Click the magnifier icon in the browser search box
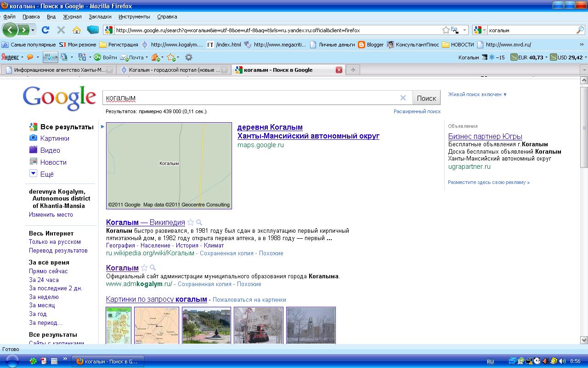Image resolution: width=588 pixels, height=368 pixels. tap(580, 30)
